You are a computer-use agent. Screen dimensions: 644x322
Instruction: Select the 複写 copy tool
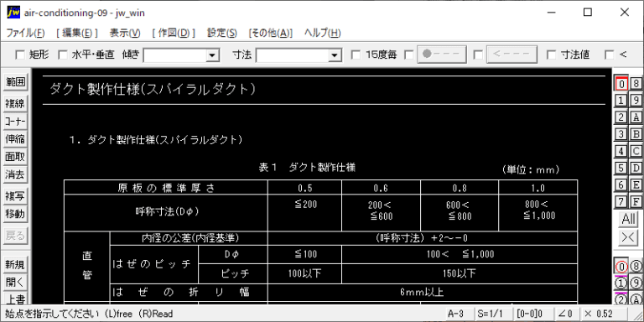pyautogui.click(x=15, y=196)
